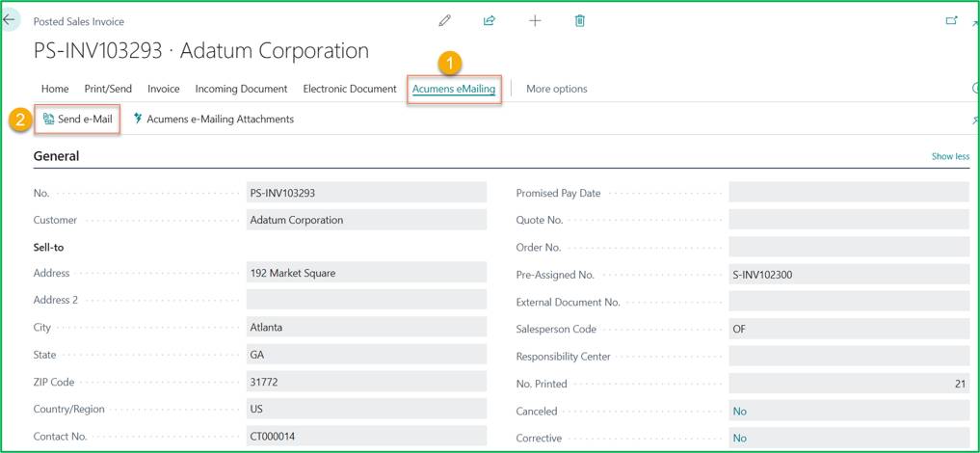Open the Print/Send tab

pos(108,89)
